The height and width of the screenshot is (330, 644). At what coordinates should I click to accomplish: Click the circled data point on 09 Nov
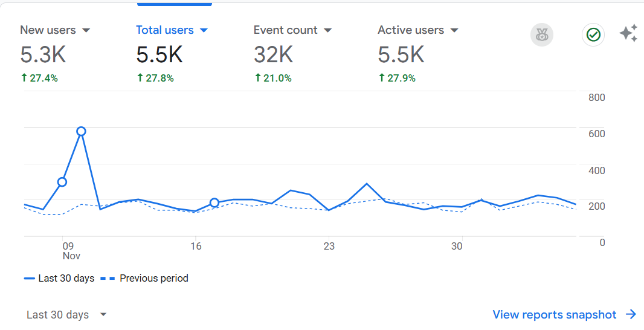[x=62, y=182]
